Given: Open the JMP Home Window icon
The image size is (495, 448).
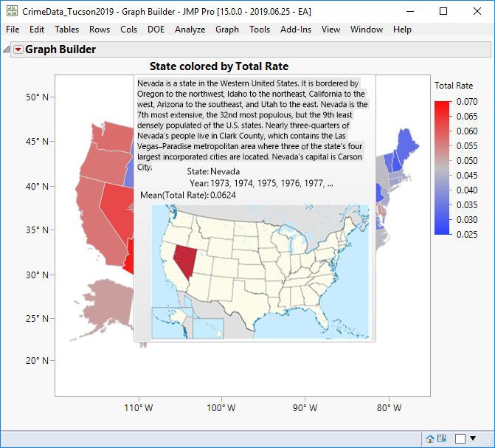Looking at the screenshot, I should coord(429,438).
